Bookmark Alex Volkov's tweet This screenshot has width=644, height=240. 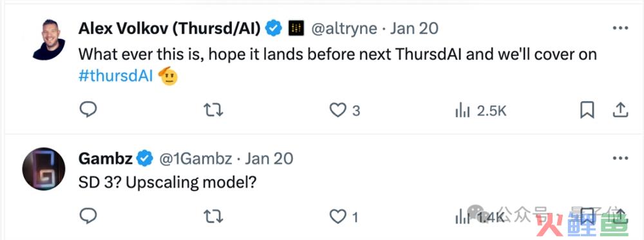click(x=587, y=110)
